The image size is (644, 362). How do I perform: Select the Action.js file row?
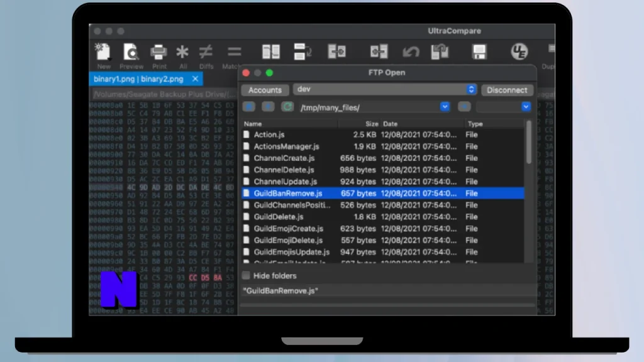(x=383, y=134)
